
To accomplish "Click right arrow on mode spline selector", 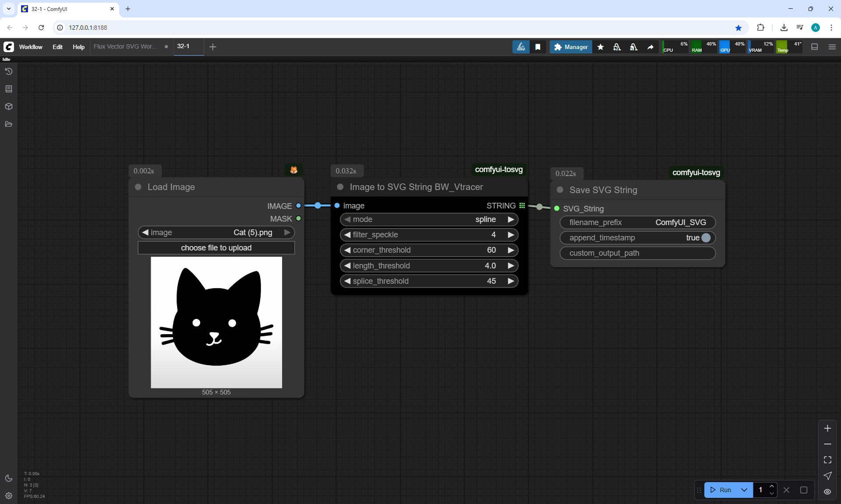I will point(511,219).
